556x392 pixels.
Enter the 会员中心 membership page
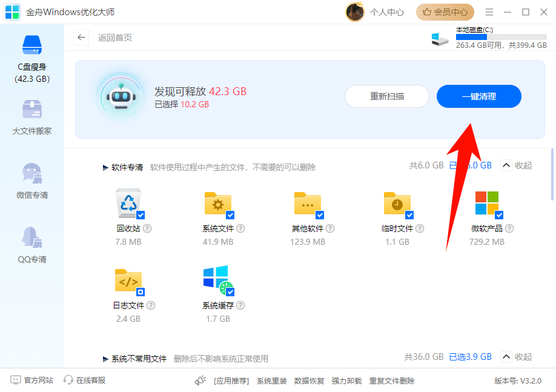coord(445,12)
